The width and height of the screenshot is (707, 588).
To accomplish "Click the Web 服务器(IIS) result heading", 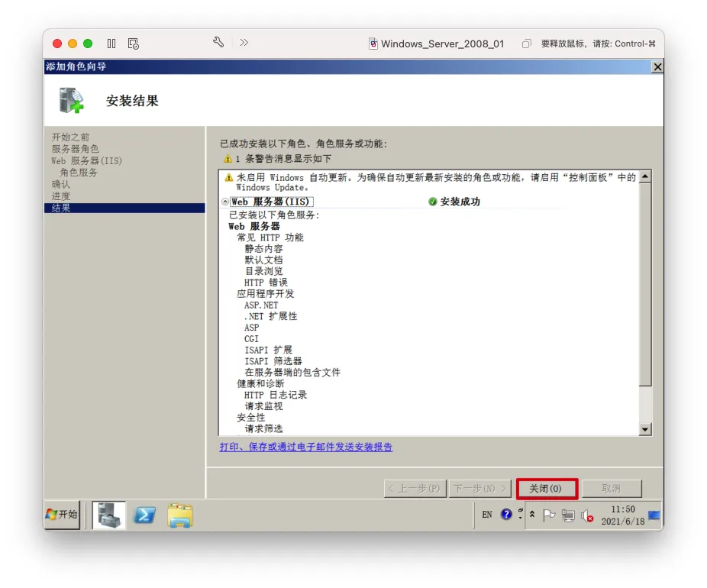I will coord(270,202).
